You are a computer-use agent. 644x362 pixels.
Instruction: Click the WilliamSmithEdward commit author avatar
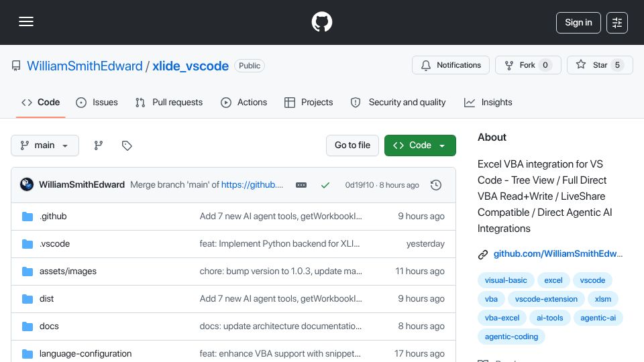[27, 185]
